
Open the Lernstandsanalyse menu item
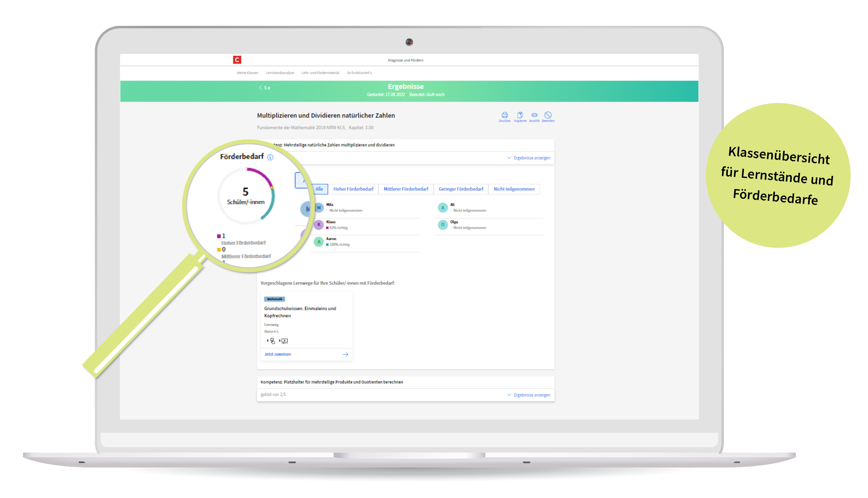coord(280,73)
